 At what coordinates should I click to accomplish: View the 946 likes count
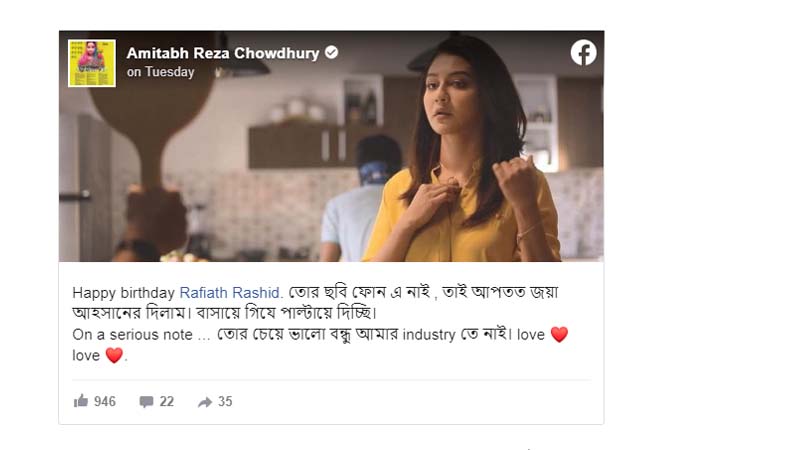coord(105,402)
